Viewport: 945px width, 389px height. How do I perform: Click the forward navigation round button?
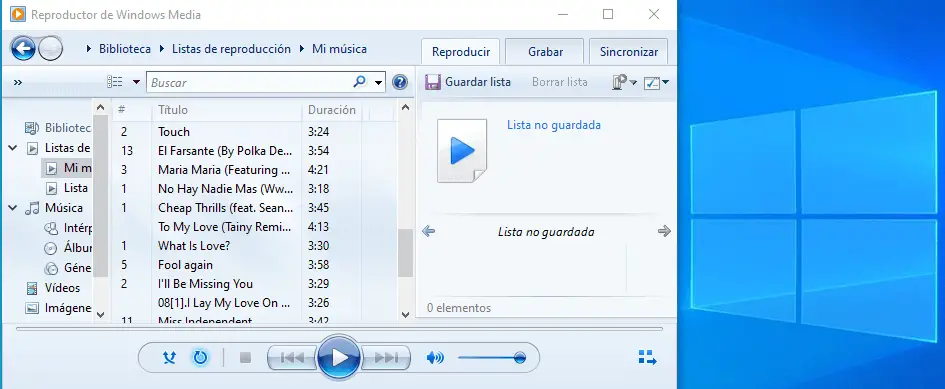(x=51, y=49)
